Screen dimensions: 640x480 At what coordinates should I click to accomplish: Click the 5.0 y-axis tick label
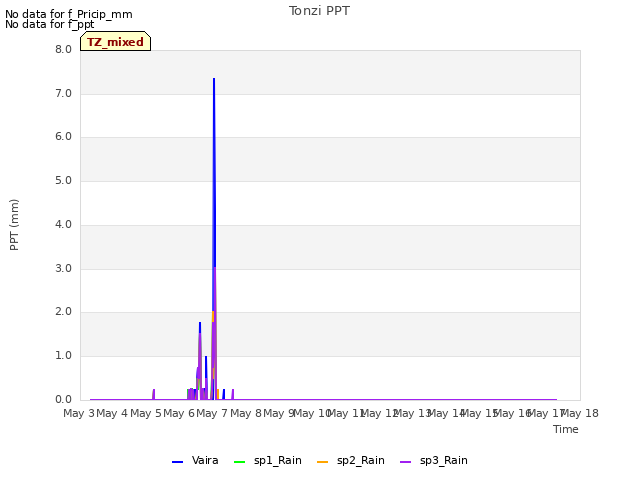point(63,181)
